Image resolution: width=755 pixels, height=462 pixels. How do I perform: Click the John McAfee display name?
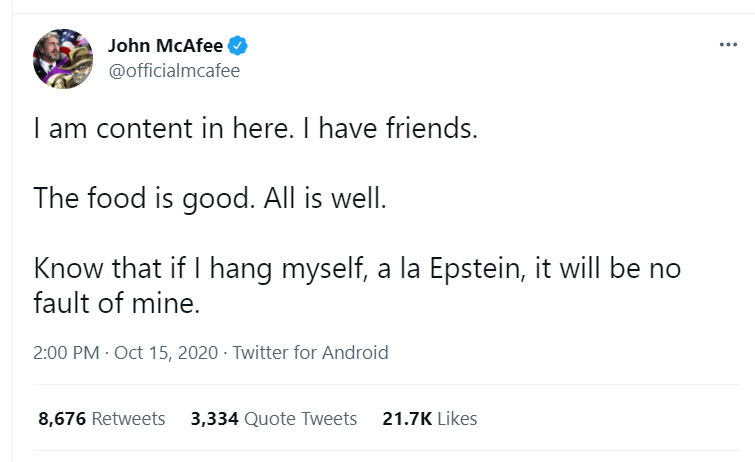(x=166, y=46)
